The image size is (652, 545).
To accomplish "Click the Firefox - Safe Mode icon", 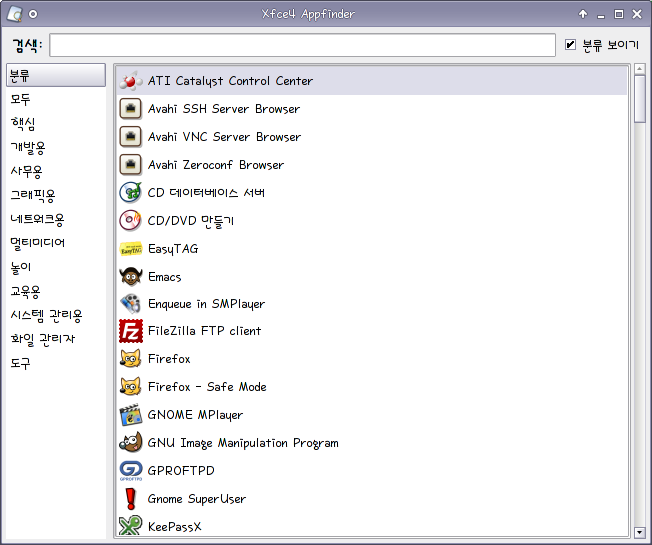I will point(131,387).
